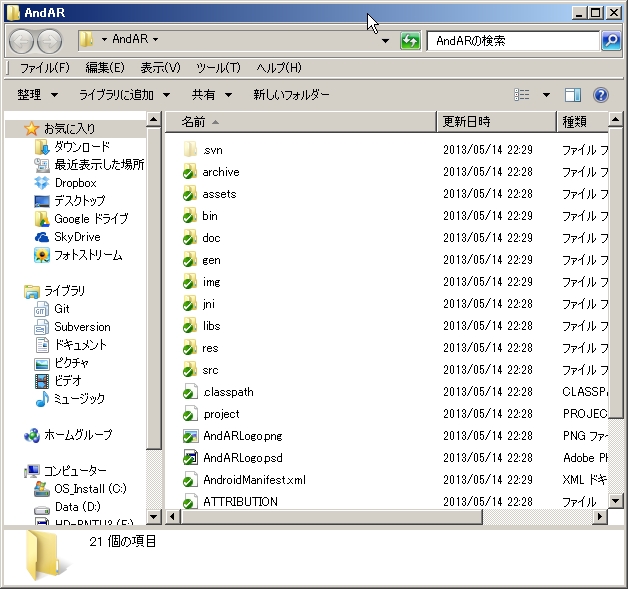Click into the AndARの検索 search field
Screen dimensions: 628x589
513,41
